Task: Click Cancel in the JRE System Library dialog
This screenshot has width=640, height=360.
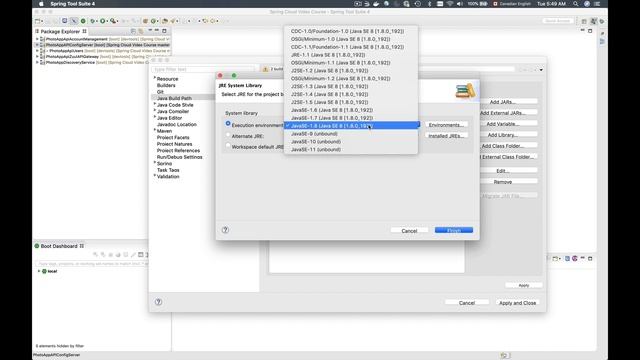Action: [409, 231]
